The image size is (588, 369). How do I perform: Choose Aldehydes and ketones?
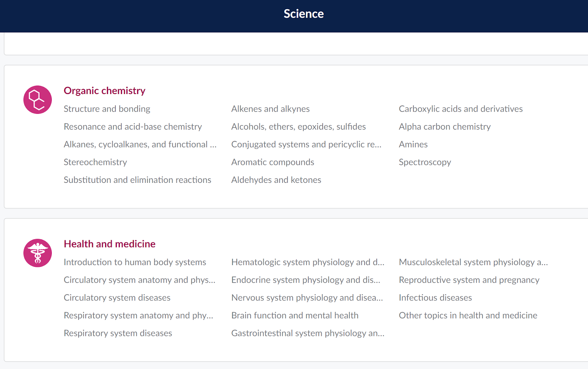point(276,180)
